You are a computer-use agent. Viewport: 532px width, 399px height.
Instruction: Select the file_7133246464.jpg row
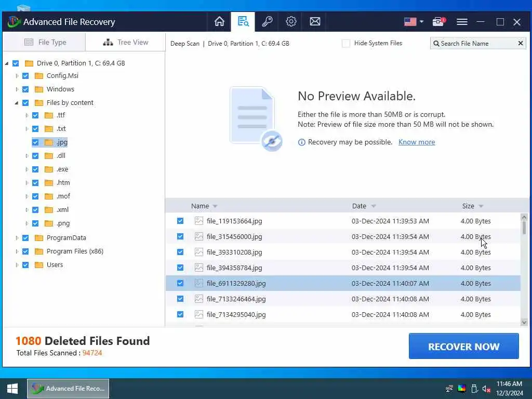click(x=343, y=299)
